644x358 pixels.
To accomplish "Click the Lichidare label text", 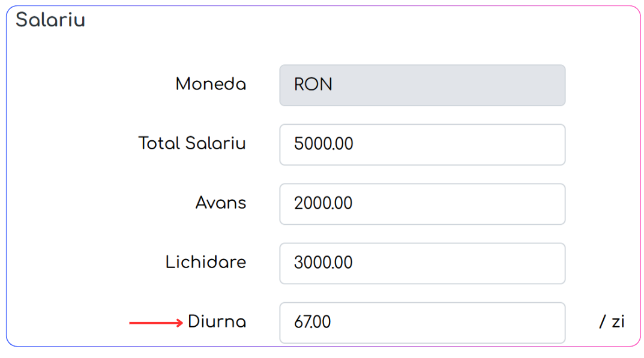I will pyautogui.click(x=206, y=262).
